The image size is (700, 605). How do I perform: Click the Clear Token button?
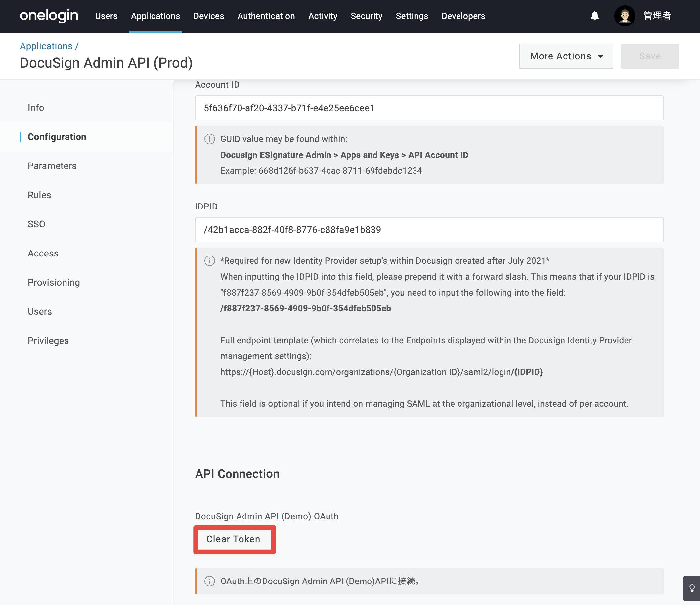(x=234, y=539)
